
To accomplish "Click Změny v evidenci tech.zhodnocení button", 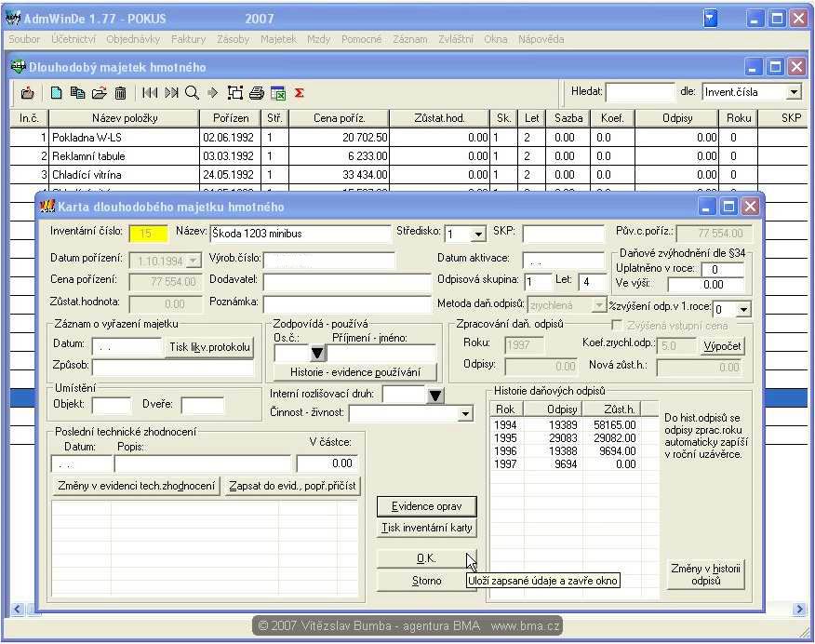I will coord(136,486).
